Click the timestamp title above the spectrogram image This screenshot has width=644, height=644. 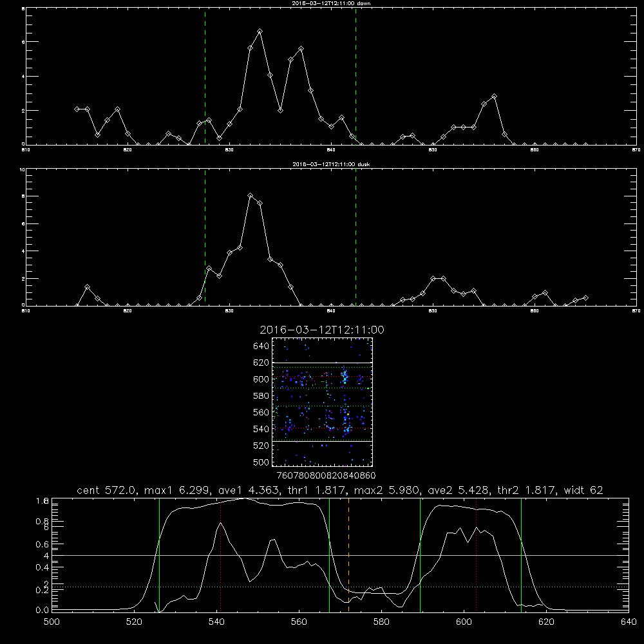pos(322,330)
